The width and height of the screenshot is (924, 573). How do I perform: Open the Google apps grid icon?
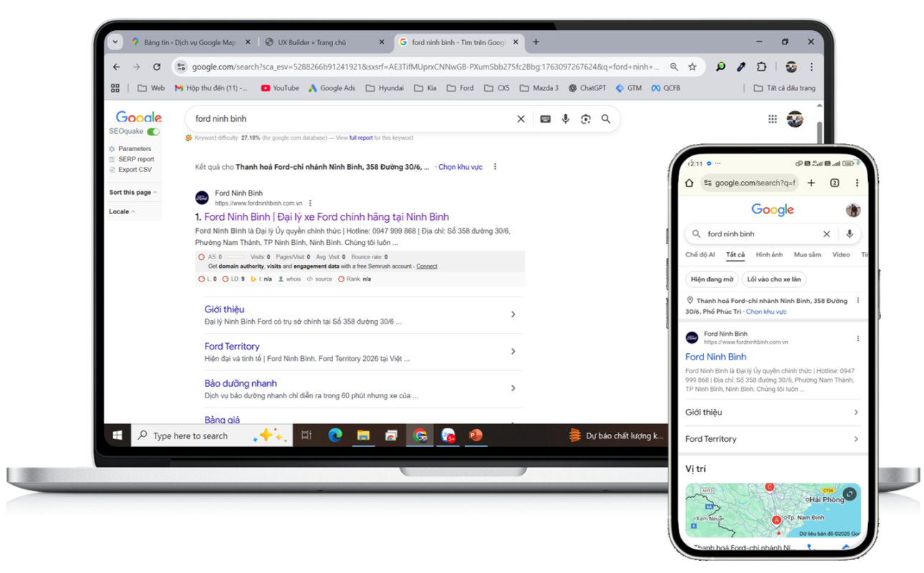[x=772, y=119]
